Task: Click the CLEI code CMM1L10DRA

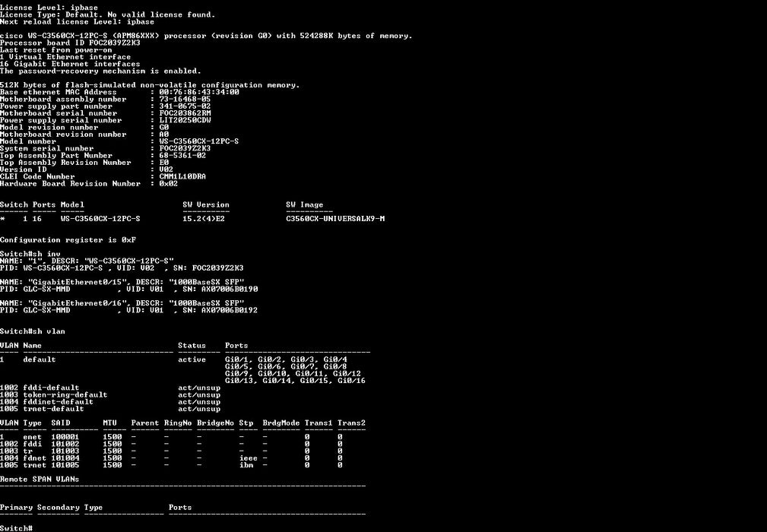Action: pyautogui.click(x=182, y=176)
